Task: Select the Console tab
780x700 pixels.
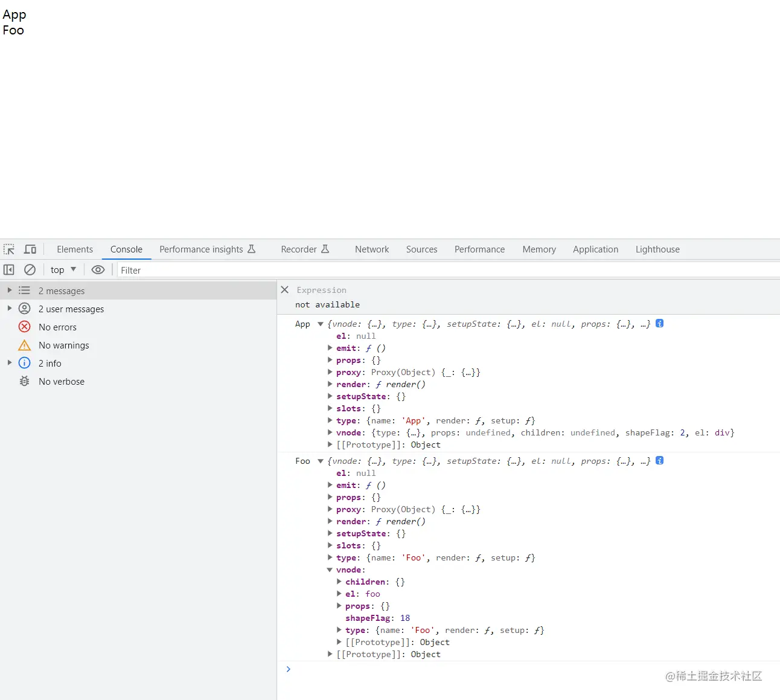Action: 126,249
